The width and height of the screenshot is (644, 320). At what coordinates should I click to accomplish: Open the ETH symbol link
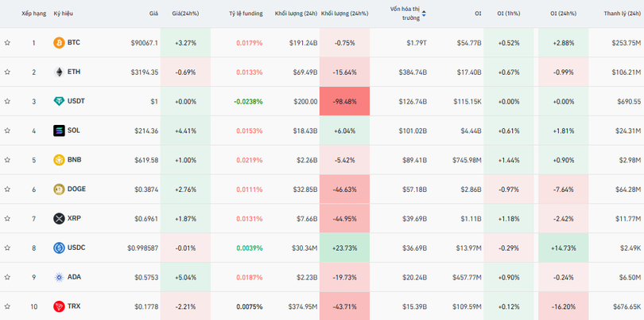click(74, 72)
